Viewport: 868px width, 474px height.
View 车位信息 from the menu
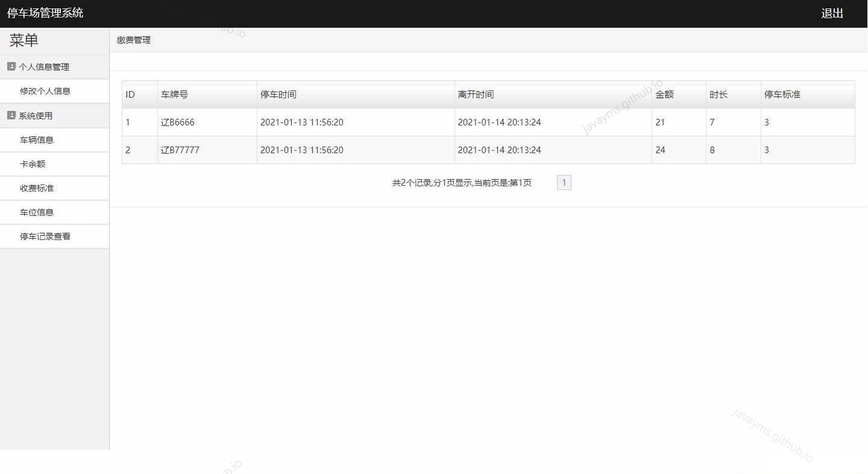(36, 212)
